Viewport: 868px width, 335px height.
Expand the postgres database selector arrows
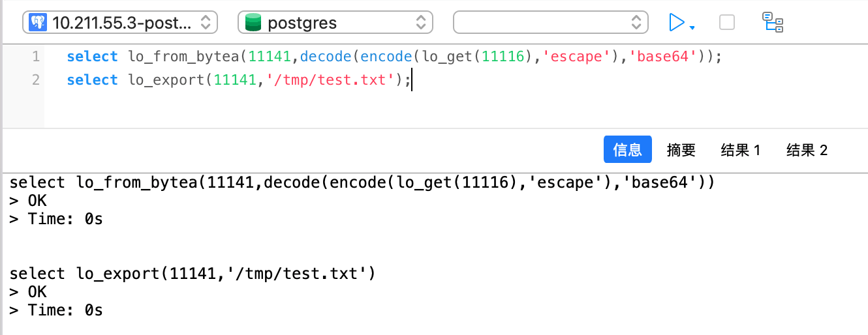[420, 23]
